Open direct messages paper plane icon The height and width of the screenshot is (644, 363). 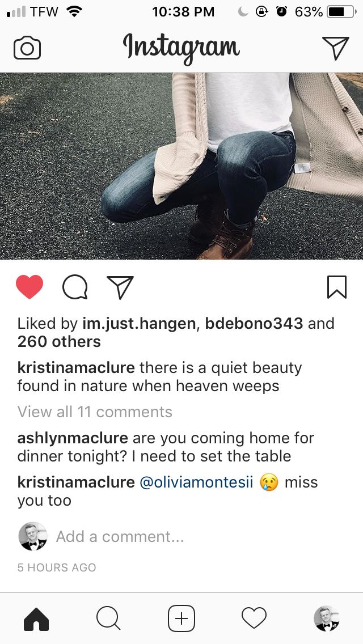tap(335, 48)
